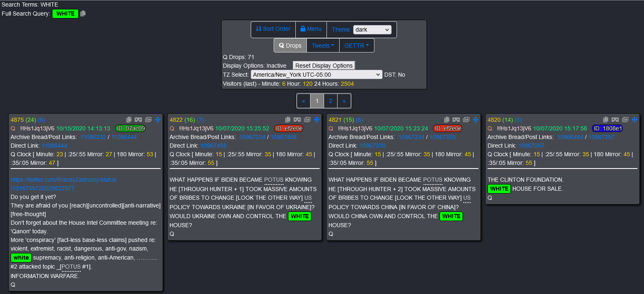Expand the GETTR dropdown
Screen dimensions: 644x294
coord(356,46)
